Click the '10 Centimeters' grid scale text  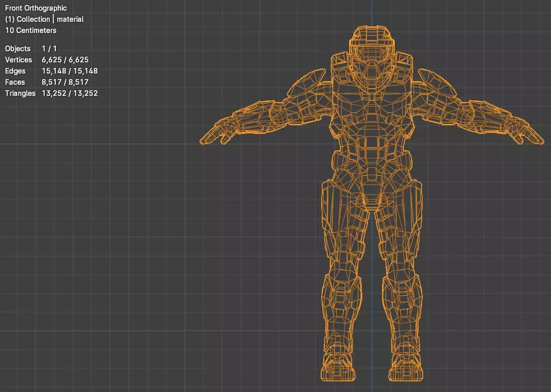tap(31, 30)
